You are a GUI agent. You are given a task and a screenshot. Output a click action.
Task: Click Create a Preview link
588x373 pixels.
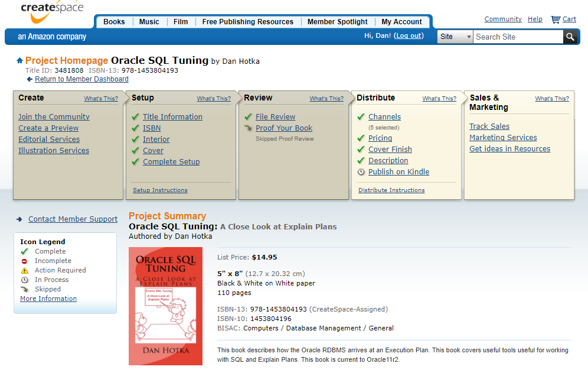[x=48, y=128]
